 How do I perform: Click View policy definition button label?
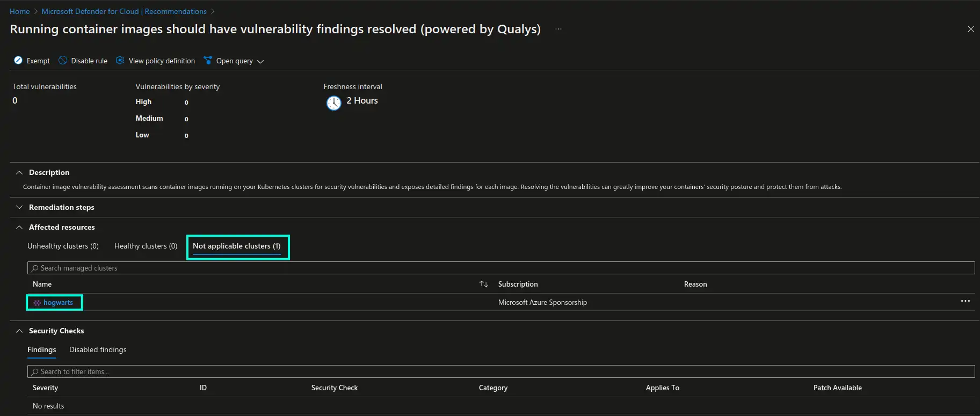tap(162, 61)
